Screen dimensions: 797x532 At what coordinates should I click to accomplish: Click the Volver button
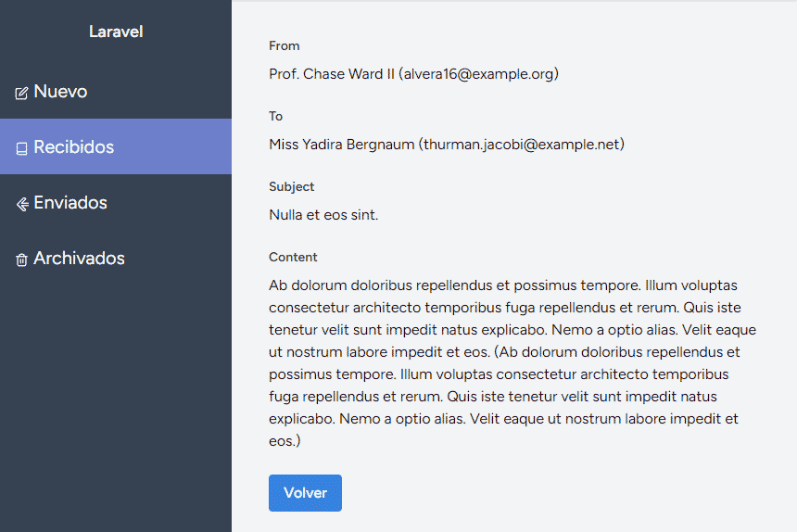(305, 493)
